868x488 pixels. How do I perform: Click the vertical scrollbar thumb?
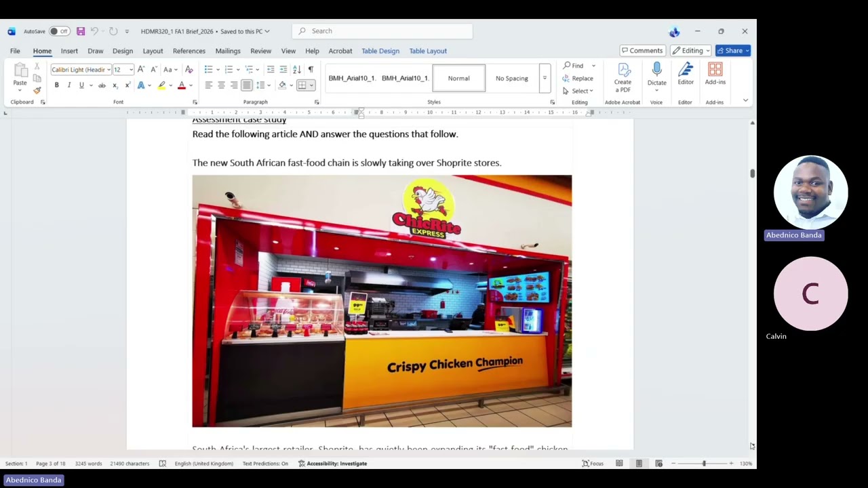[752, 173]
